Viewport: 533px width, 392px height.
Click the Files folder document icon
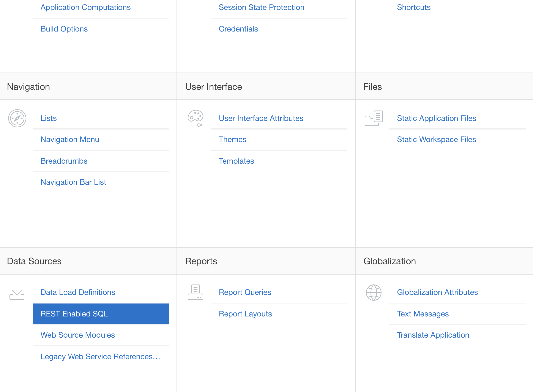374,118
